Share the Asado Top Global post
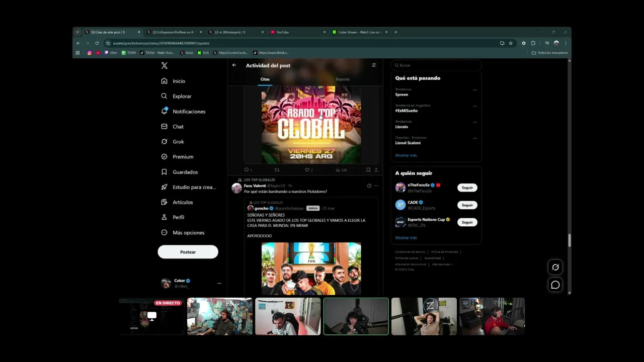The height and width of the screenshot is (362, 644). 376,170
